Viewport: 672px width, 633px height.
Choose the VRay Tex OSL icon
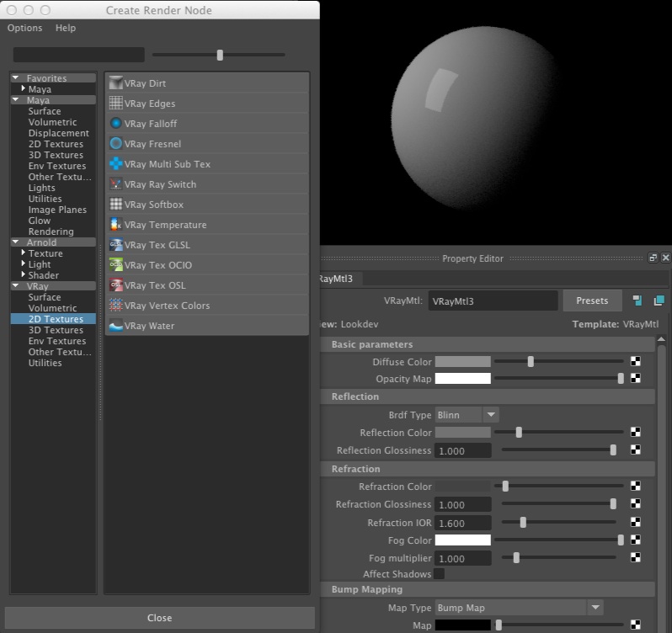point(115,285)
